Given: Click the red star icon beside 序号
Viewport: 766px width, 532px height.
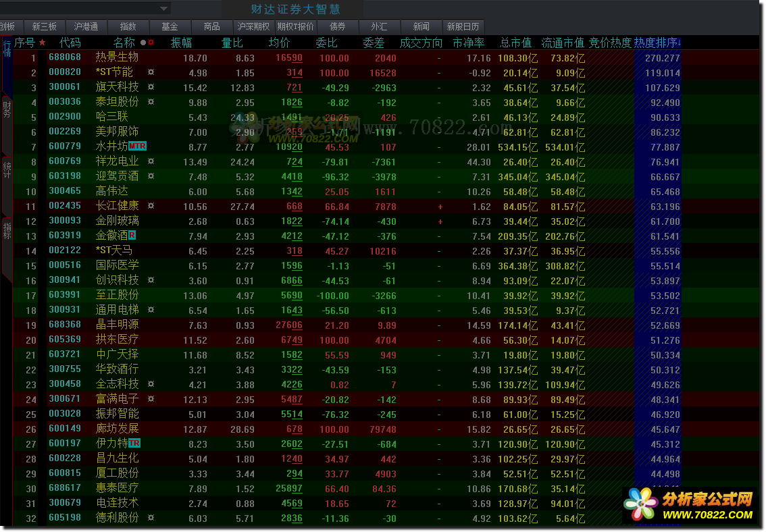Looking at the screenshot, I should pos(43,43).
